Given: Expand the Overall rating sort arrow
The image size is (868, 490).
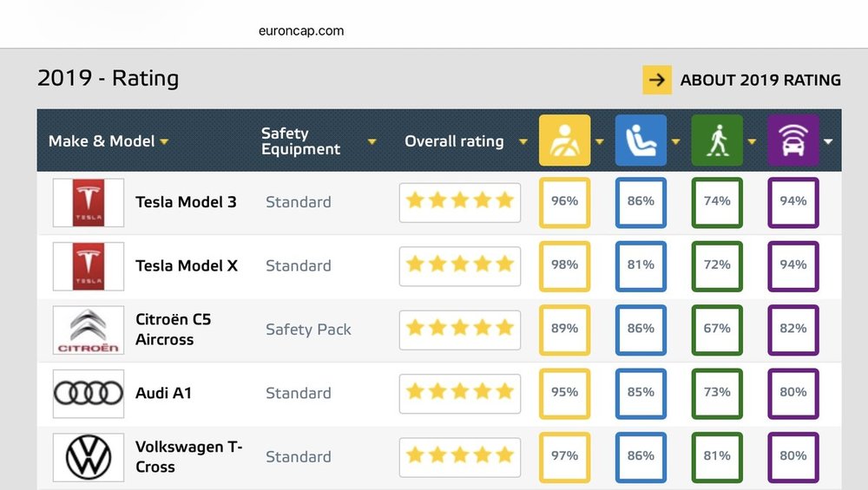Looking at the screenshot, I should (x=523, y=142).
